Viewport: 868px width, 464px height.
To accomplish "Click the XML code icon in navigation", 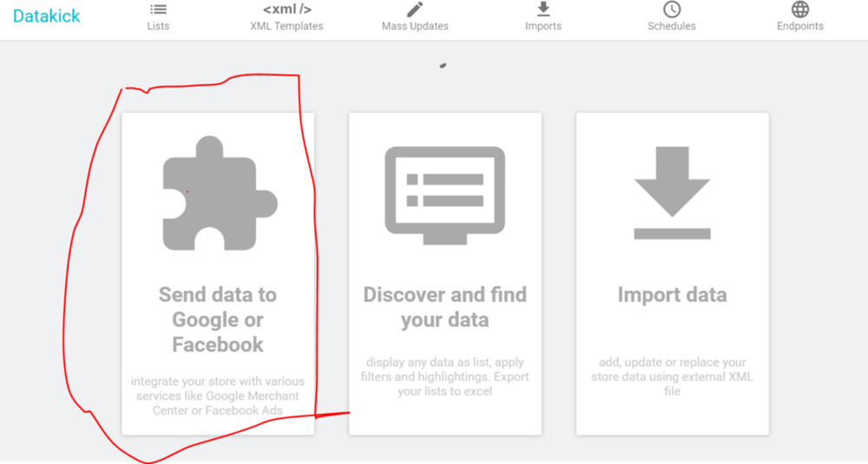I will coord(286,10).
